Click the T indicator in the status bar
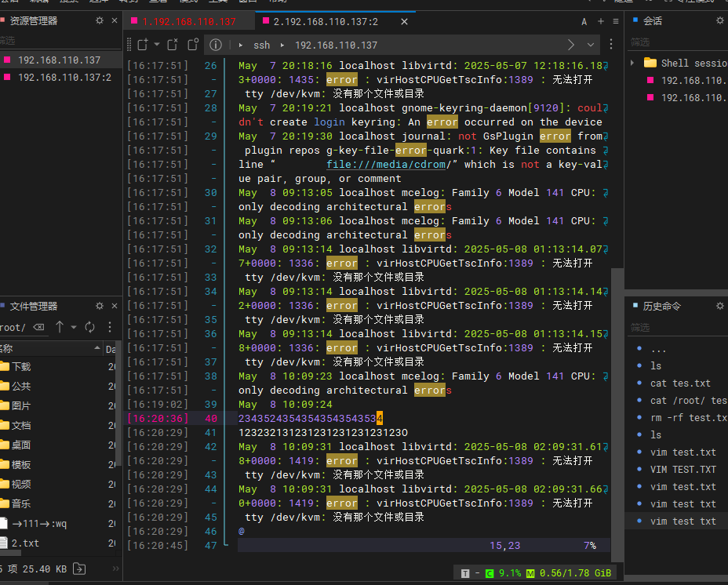Screen dimensions: 728x585 (x=465, y=573)
